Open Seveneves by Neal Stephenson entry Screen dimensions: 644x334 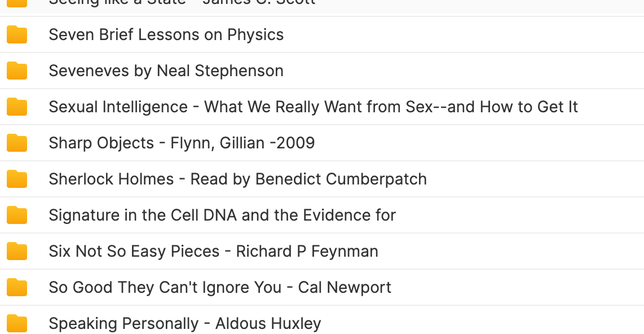point(166,71)
